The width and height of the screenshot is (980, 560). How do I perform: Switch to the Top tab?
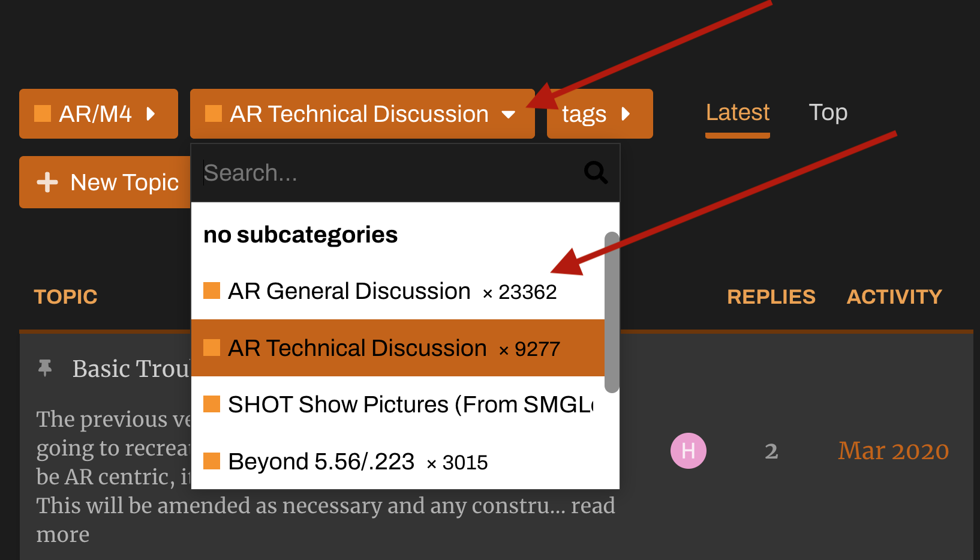828,113
